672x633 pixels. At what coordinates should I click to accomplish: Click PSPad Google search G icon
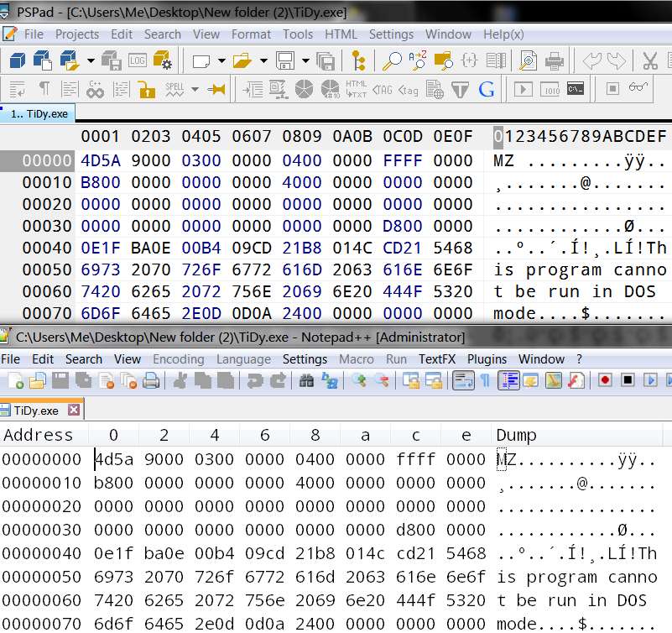[x=487, y=90]
